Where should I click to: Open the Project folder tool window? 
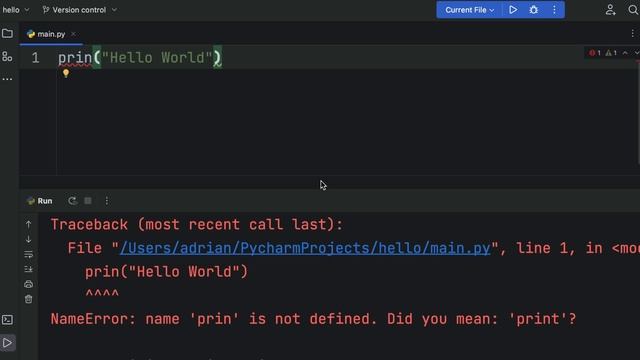click(7, 33)
